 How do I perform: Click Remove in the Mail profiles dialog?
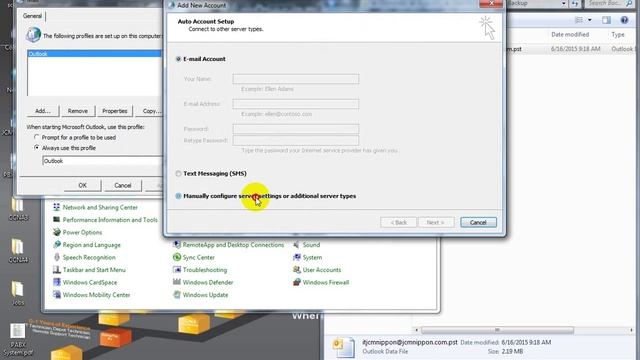pos(78,111)
